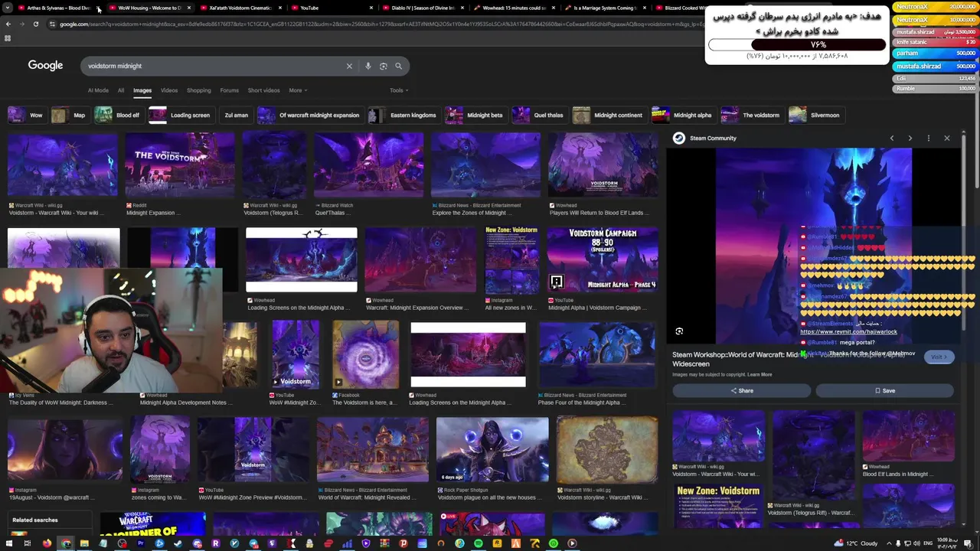Expand the Tools dropdown
980x551 pixels.
tap(399, 90)
